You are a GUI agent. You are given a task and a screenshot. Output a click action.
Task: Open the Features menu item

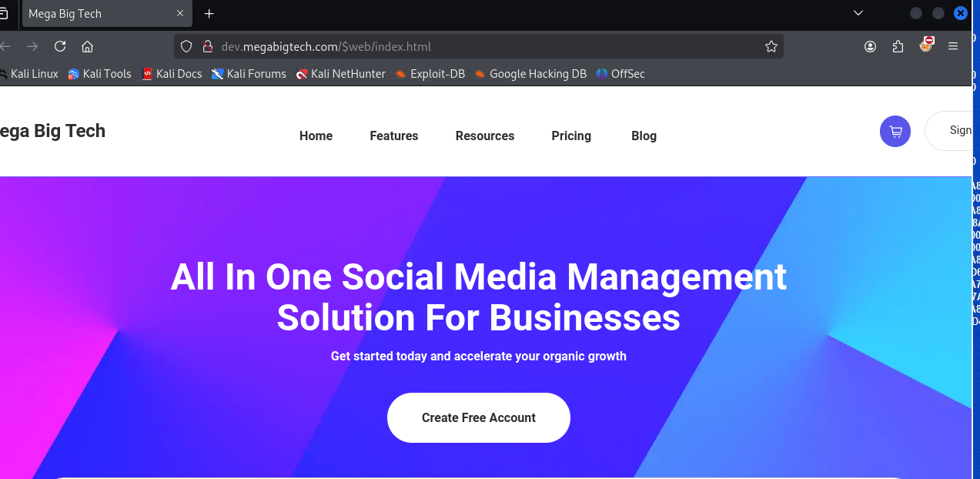click(x=394, y=136)
